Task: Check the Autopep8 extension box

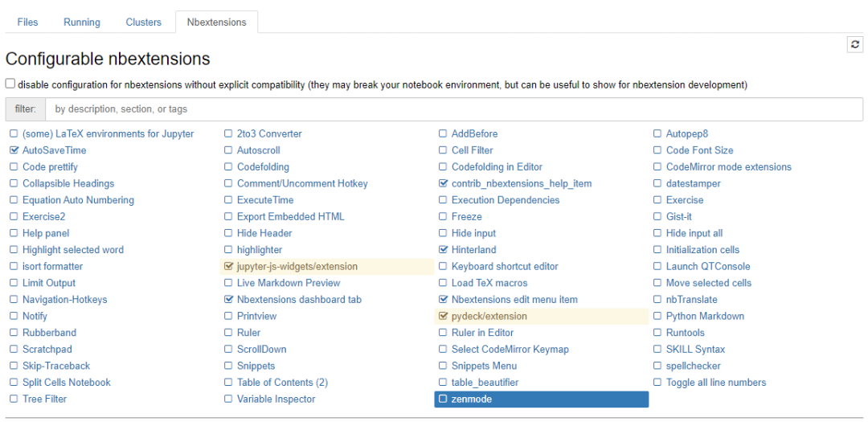Action: click(657, 134)
